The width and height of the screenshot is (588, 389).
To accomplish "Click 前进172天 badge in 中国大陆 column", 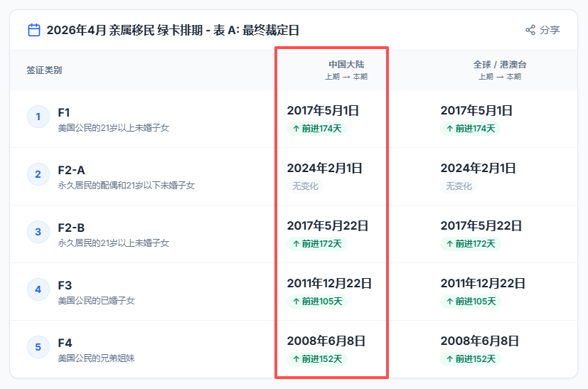I will (x=317, y=244).
